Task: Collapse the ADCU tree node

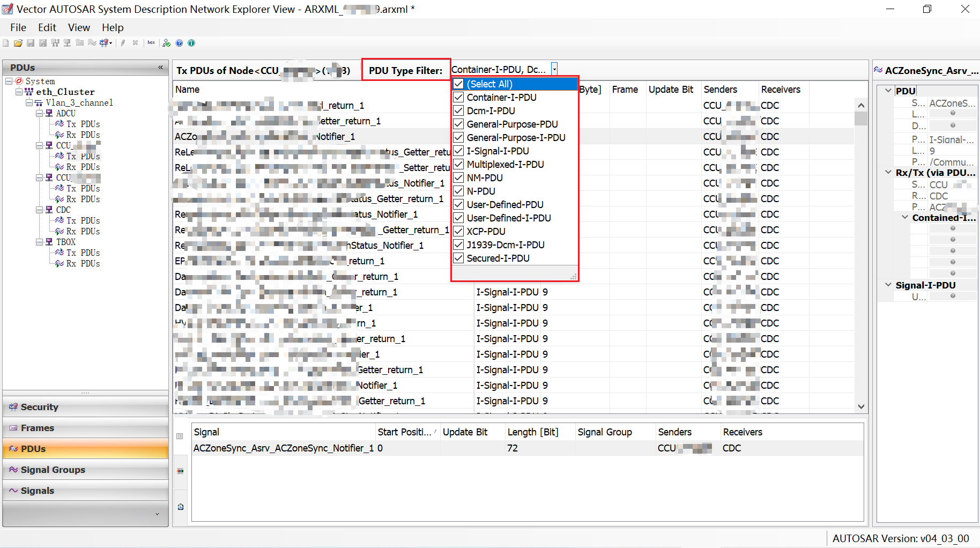Action: point(39,113)
